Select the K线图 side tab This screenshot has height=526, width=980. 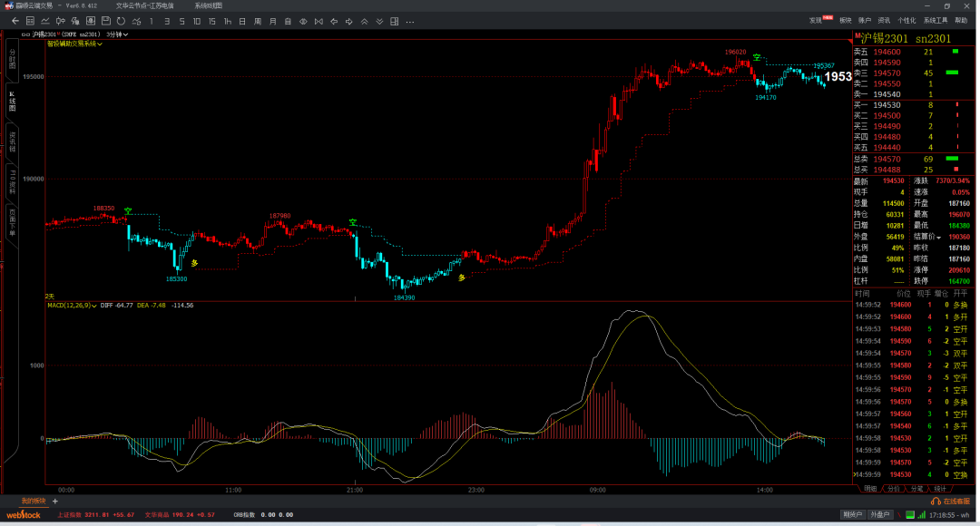click(x=12, y=101)
